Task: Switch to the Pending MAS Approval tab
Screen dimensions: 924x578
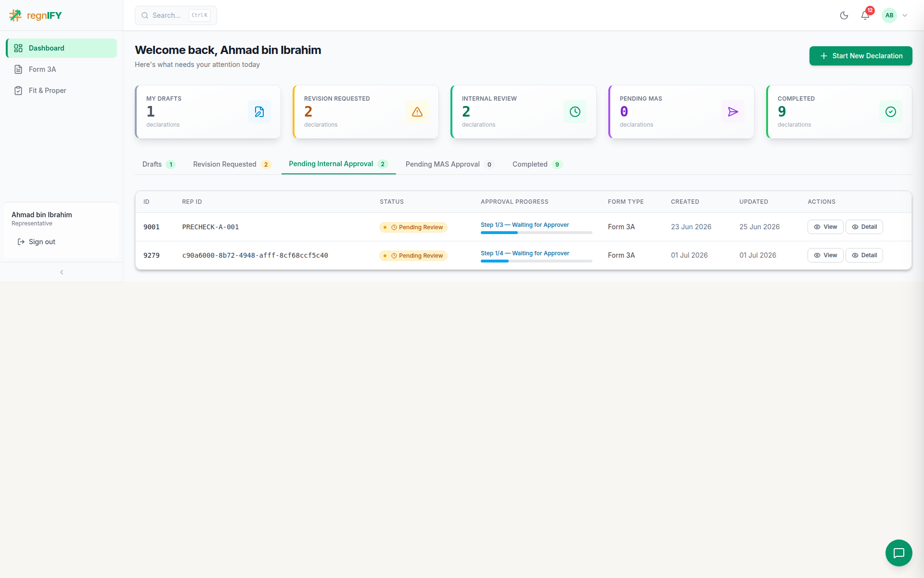Action: [x=449, y=164]
